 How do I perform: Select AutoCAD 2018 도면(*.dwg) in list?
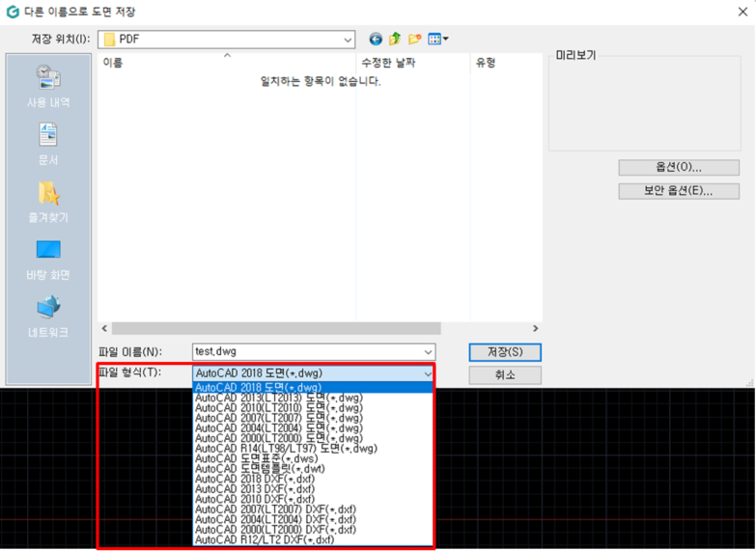tap(313, 388)
